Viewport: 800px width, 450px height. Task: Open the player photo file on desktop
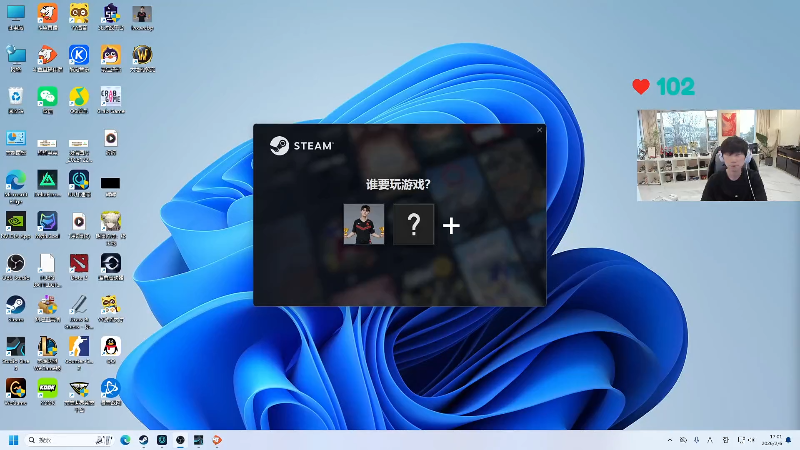142,17
